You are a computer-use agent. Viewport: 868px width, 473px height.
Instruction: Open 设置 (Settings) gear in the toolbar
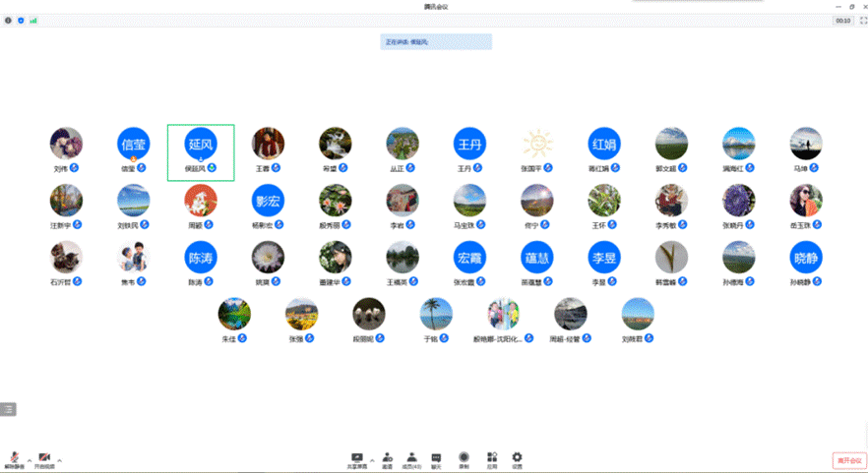pos(517,458)
